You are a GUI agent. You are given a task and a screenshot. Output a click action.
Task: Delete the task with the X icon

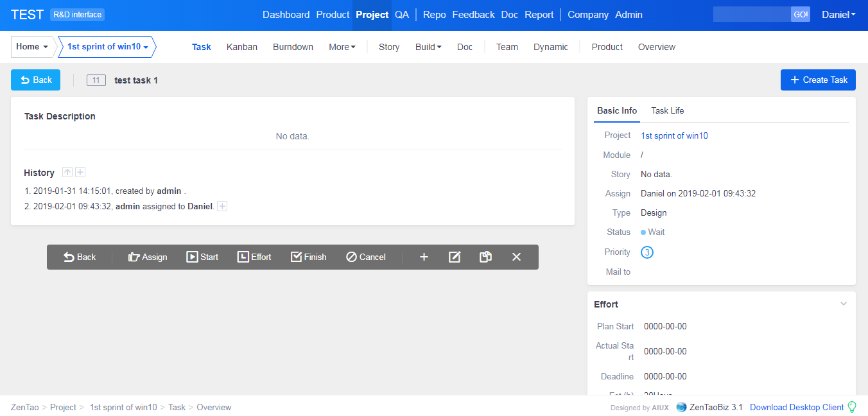[x=516, y=257]
